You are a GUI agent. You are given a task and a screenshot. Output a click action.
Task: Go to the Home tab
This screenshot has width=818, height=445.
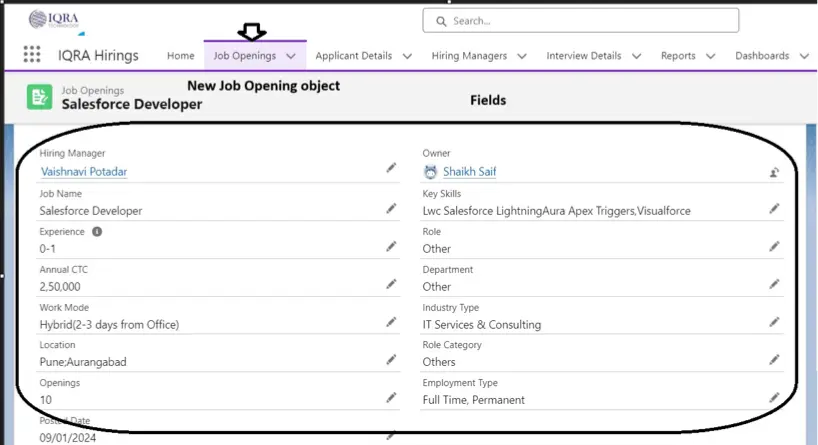point(181,56)
